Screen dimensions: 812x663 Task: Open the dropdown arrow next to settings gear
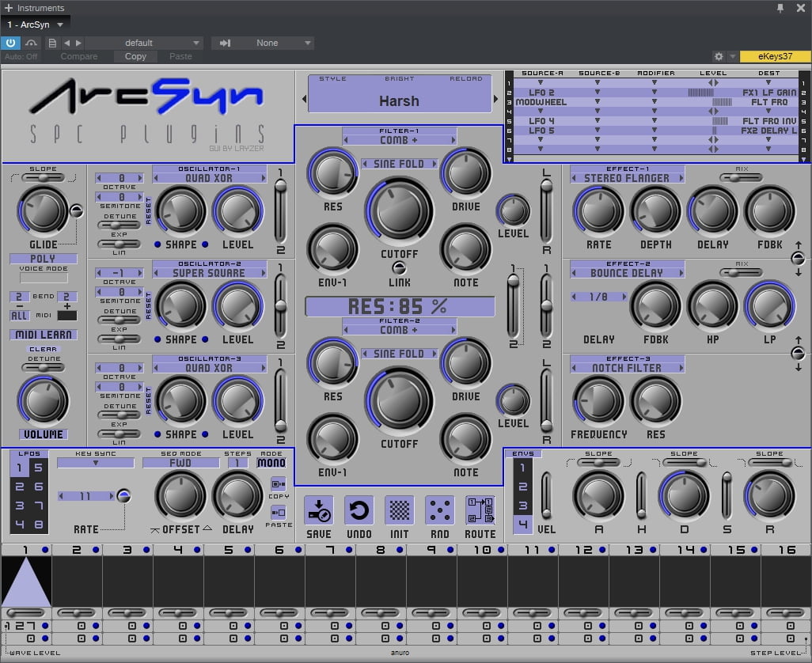point(732,56)
